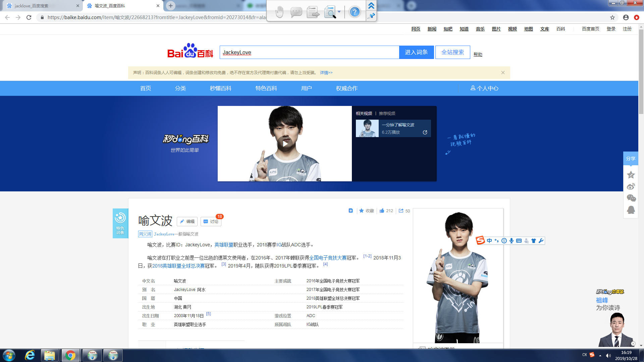The height and width of the screenshot is (362, 644).
Task: Click the 进入词条 button
Action: coord(416,52)
